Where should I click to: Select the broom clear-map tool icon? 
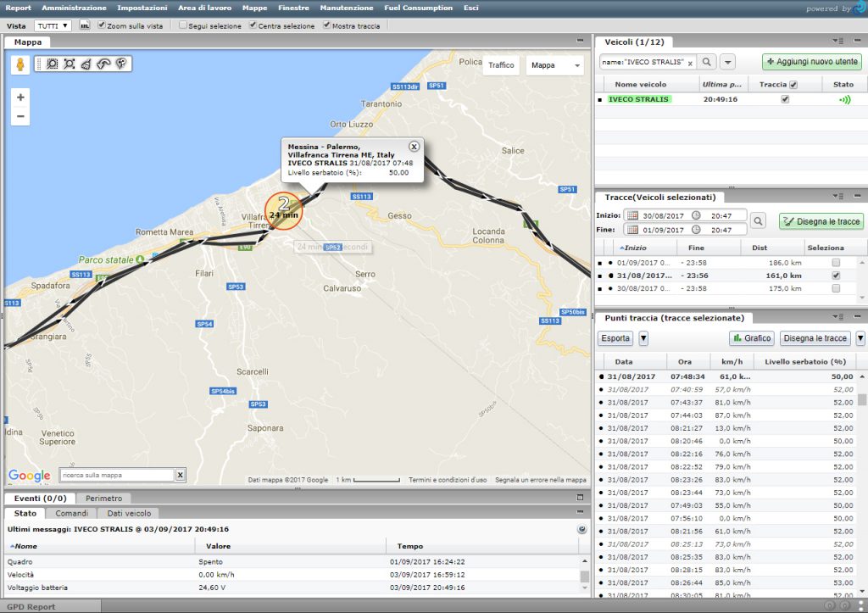tap(86, 64)
